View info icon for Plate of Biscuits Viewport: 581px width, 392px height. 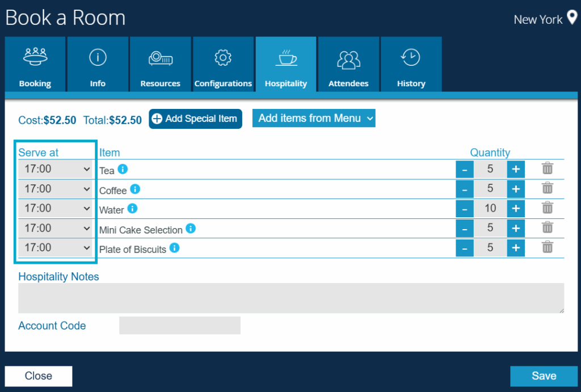click(175, 248)
